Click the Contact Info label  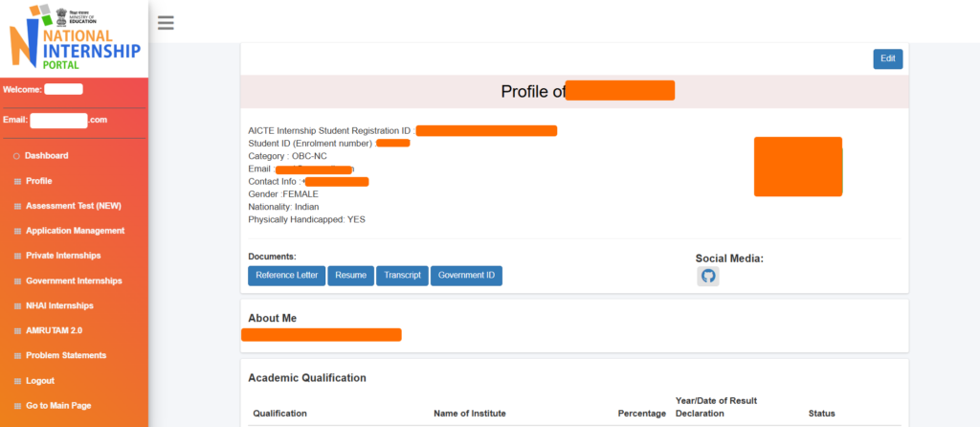click(x=274, y=182)
